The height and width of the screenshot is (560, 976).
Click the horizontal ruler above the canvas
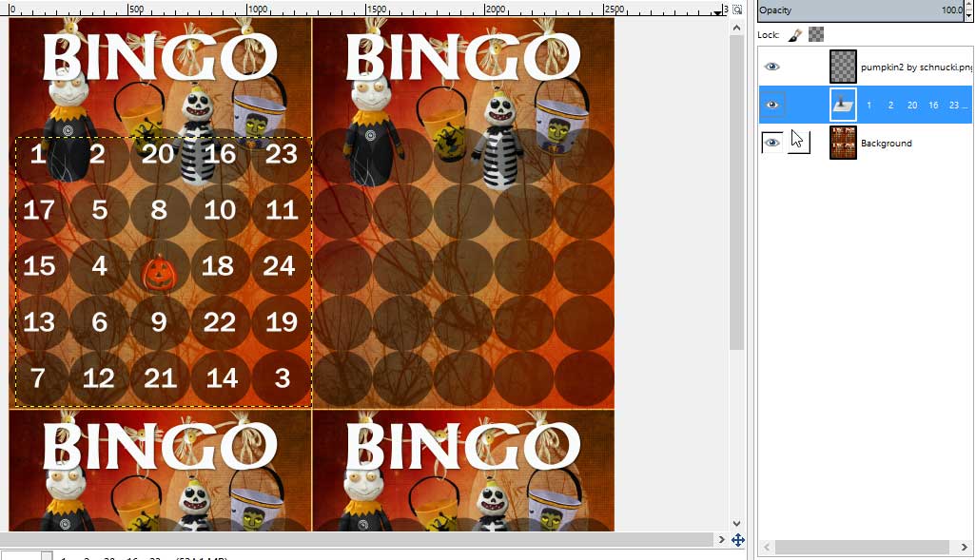coord(364,9)
